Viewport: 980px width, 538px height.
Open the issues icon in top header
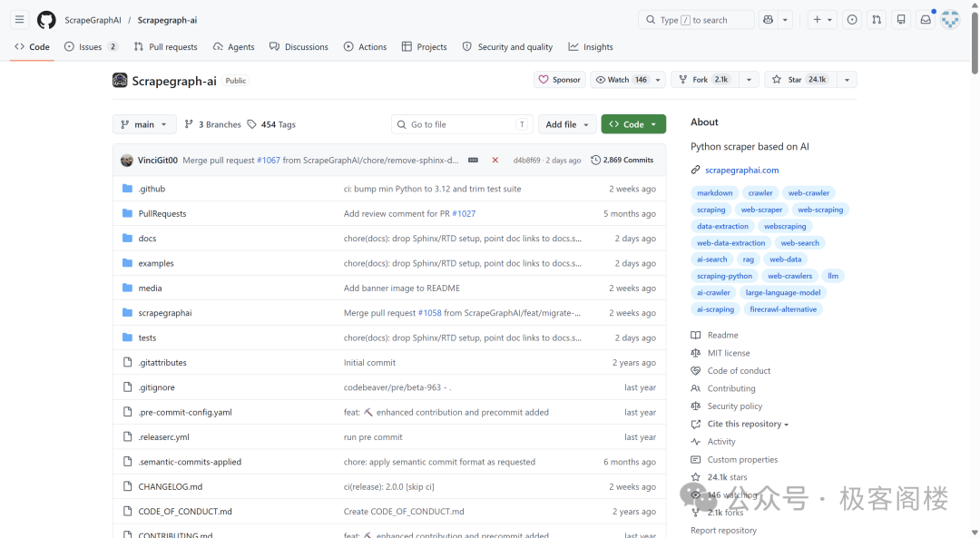852,20
